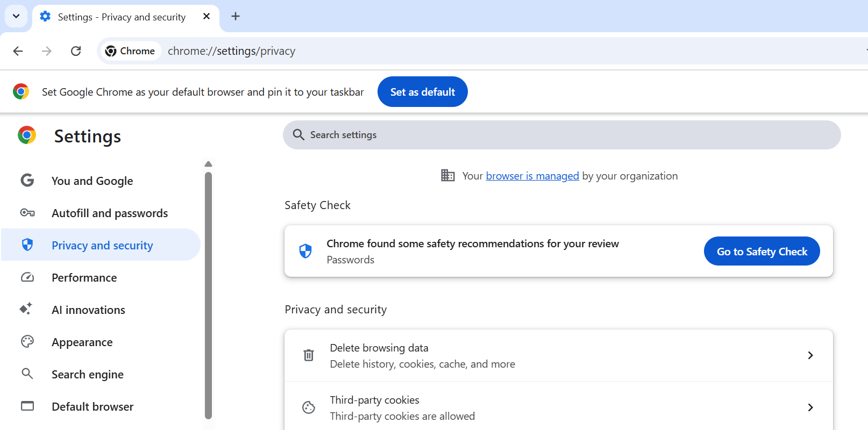This screenshot has width=868, height=430.
Task: Open You and Google section
Action: pyautogui.click(x=101, y=181)
